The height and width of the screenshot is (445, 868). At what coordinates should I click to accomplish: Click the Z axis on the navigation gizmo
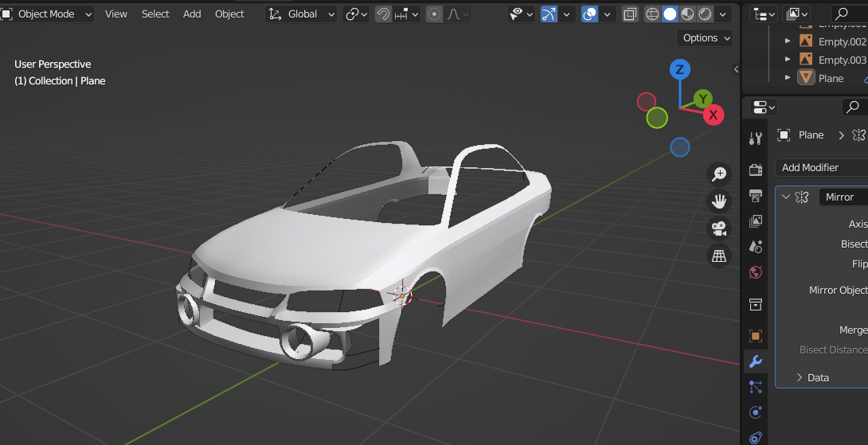(x=680, y=70)
